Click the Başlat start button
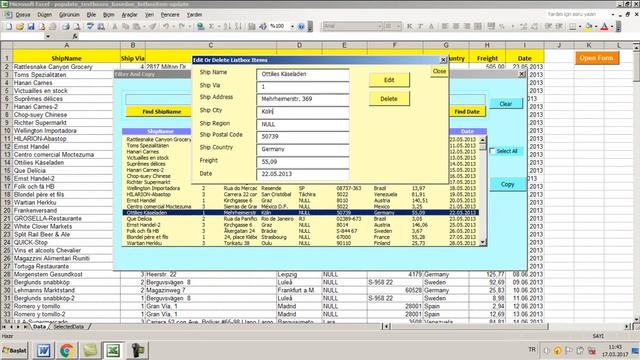The image size is (640, 360). point(14,350)
